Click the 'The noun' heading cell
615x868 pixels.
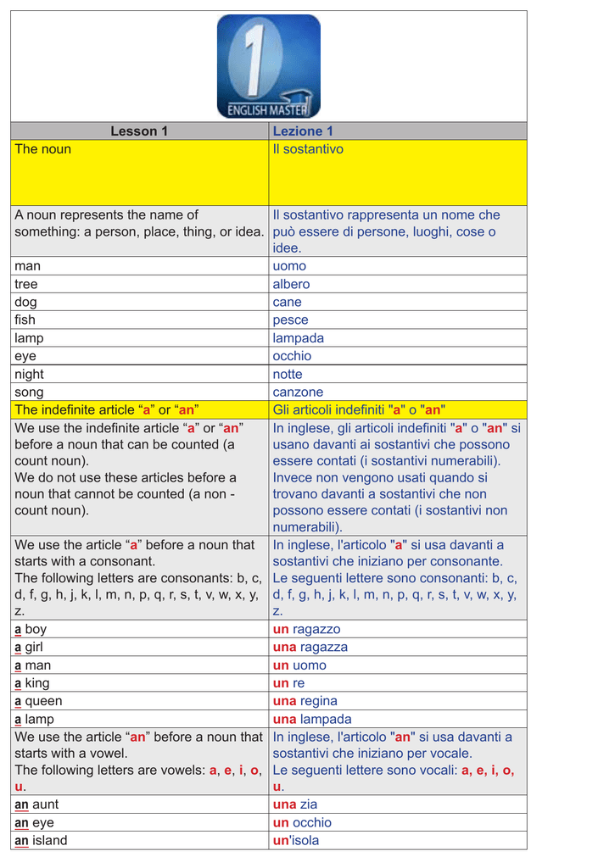coord(140,173)
